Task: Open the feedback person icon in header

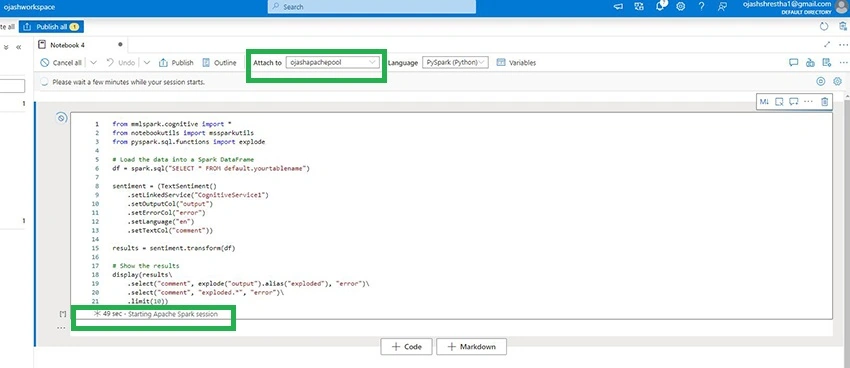Action: pos(722,7)
